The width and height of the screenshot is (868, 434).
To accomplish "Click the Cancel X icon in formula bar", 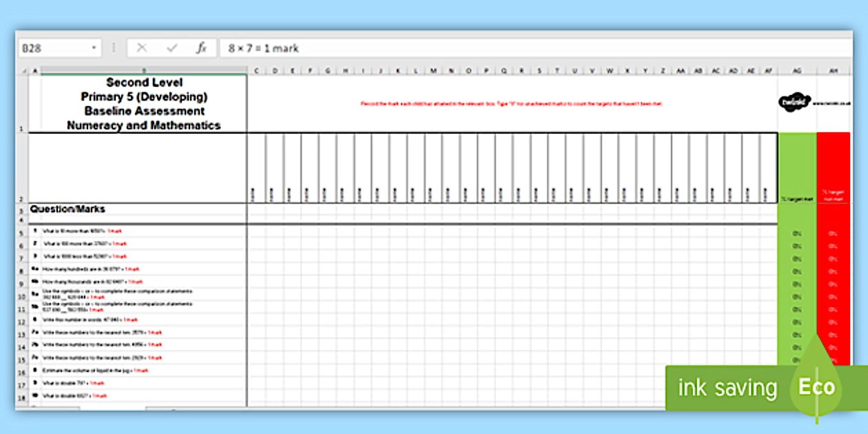I will [142, 48].
